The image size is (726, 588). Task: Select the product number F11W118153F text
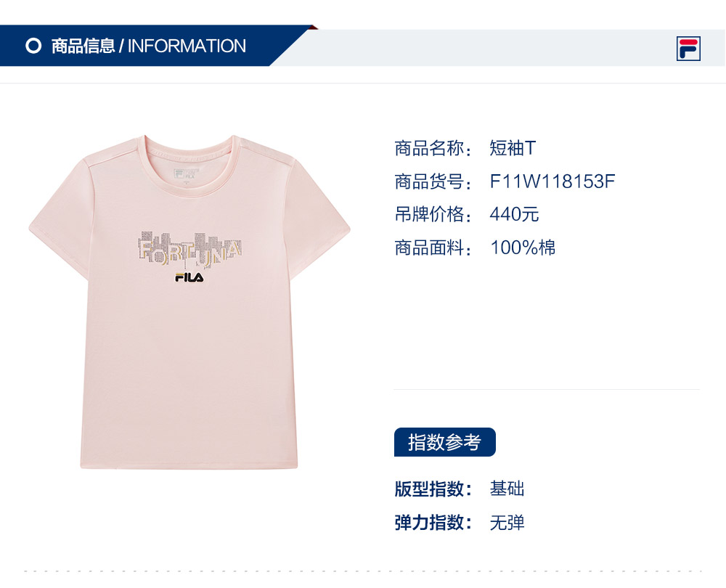coord(552,181)
